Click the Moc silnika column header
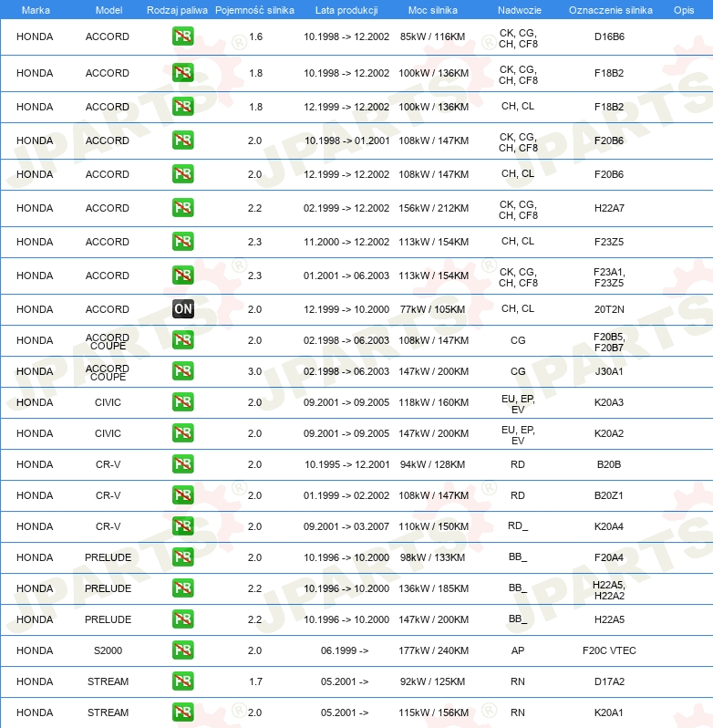 (x=433, y=10)
